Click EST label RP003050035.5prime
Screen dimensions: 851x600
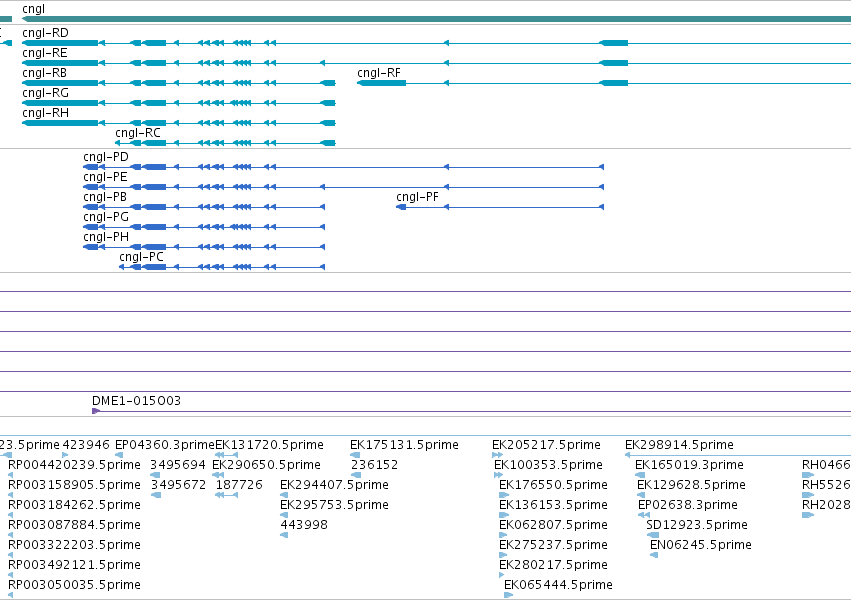[74, 586]
